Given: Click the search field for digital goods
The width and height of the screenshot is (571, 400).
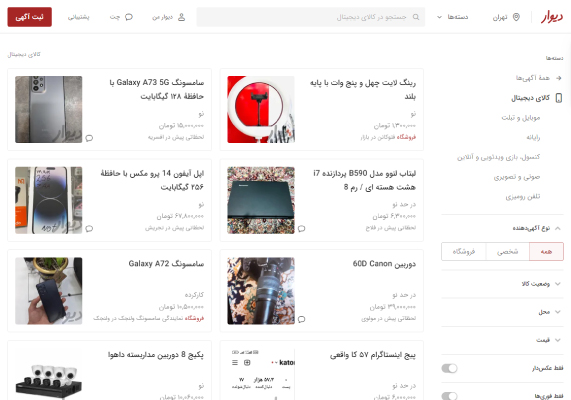Looking at the screenshot, I should [x=311, y=17].
